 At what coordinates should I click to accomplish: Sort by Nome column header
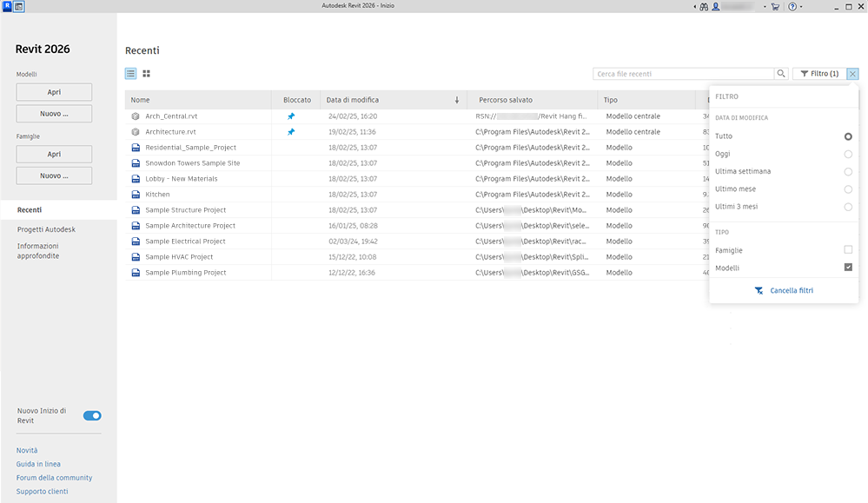point(140,100)
